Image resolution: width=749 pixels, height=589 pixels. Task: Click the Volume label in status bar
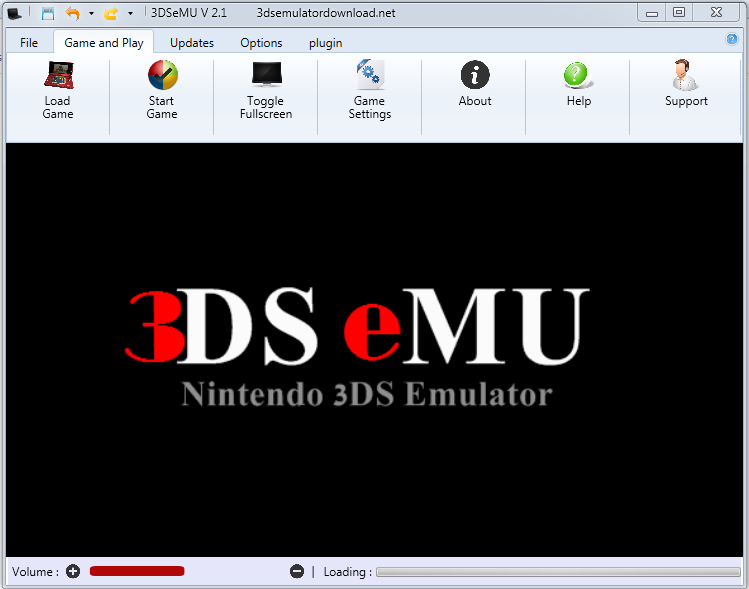click(35, 571)
